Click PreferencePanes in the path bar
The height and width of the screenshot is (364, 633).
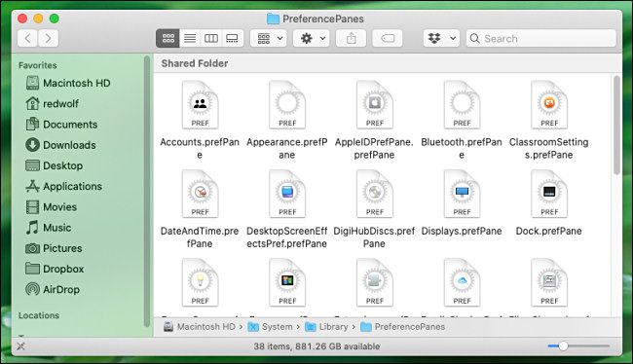click(402, 327)
